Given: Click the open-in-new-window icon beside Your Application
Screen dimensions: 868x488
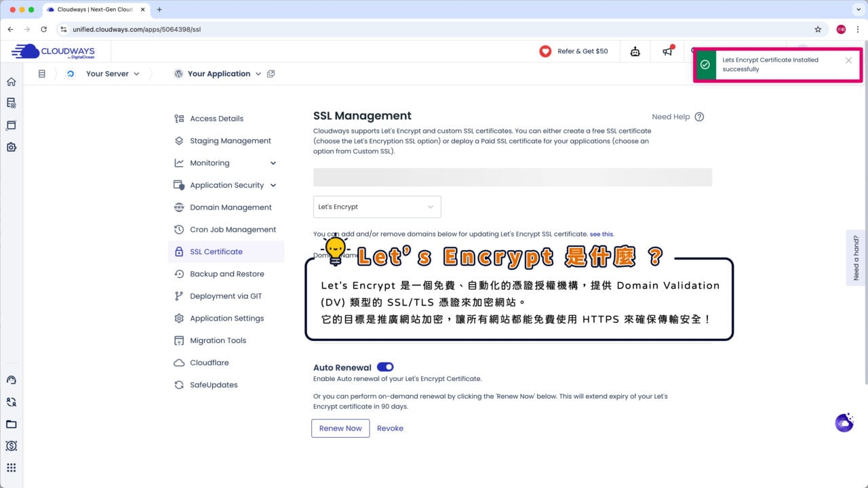Looking at the screenshot, I should pyautogui.click(x=271, y=74).
